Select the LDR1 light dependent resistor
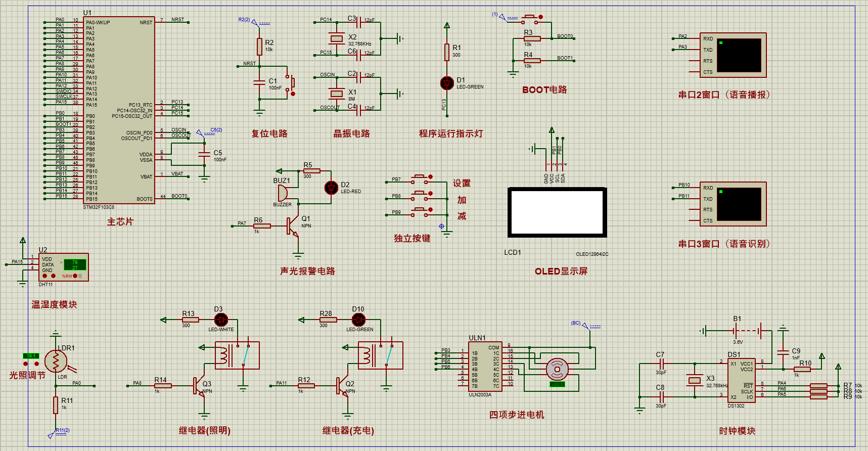The image size is (868, 451). pos(56,361)
